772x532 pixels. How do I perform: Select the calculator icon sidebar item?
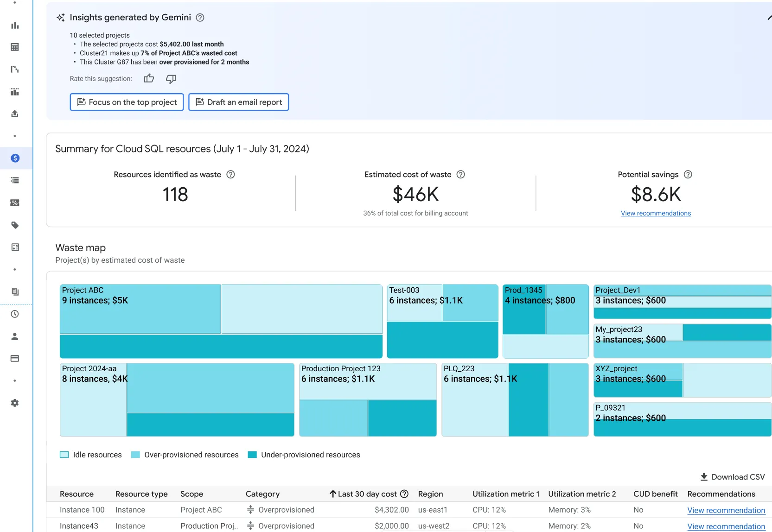(x=15, y=247)
